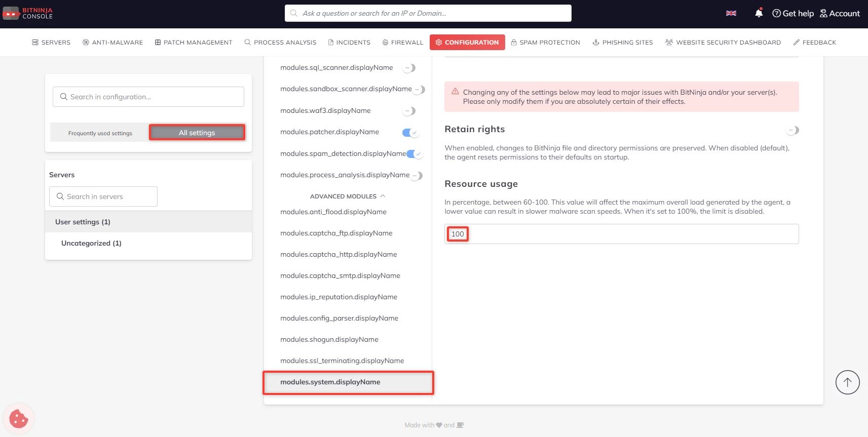The image size is (868, 437).
Task: Go to Phishing Sites
Action: tap(623, 43)
